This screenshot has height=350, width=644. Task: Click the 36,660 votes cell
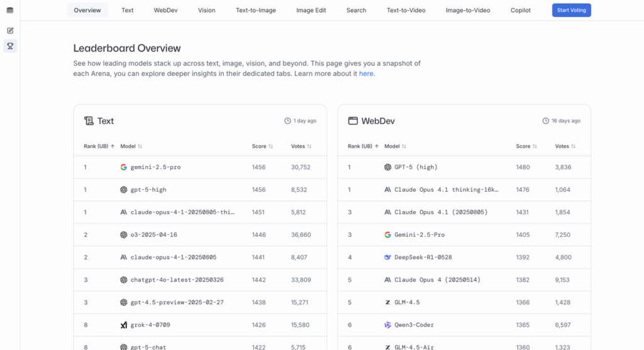(x=301, y=235)
